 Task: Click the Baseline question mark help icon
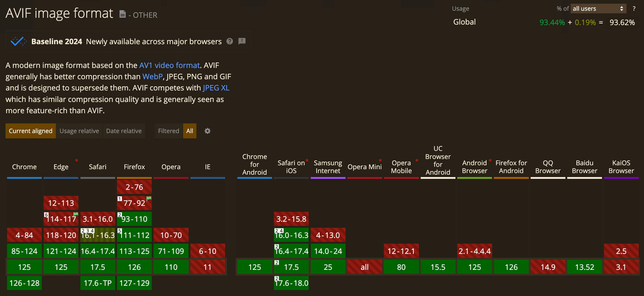click(x=230, y=41)
